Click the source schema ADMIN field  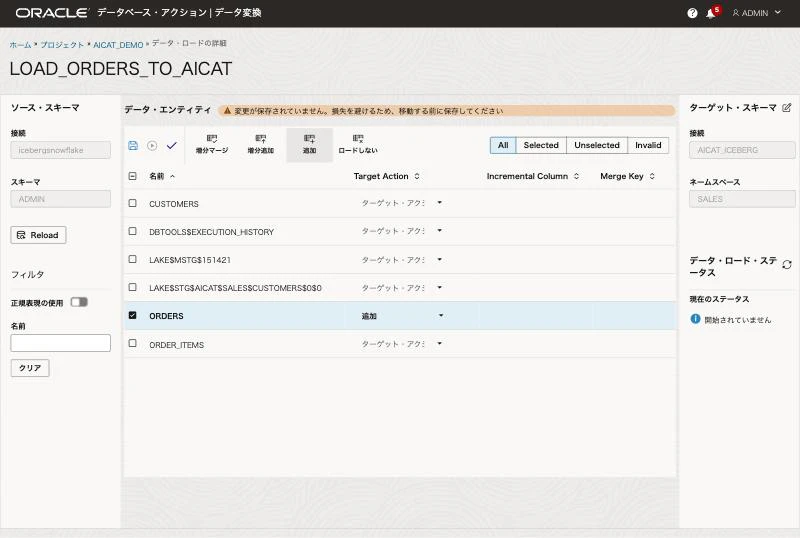point(61,199)
